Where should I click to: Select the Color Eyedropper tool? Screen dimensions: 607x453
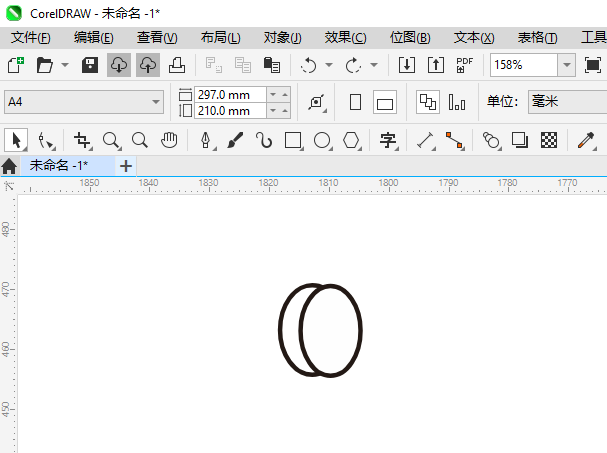tap(586, 140)
